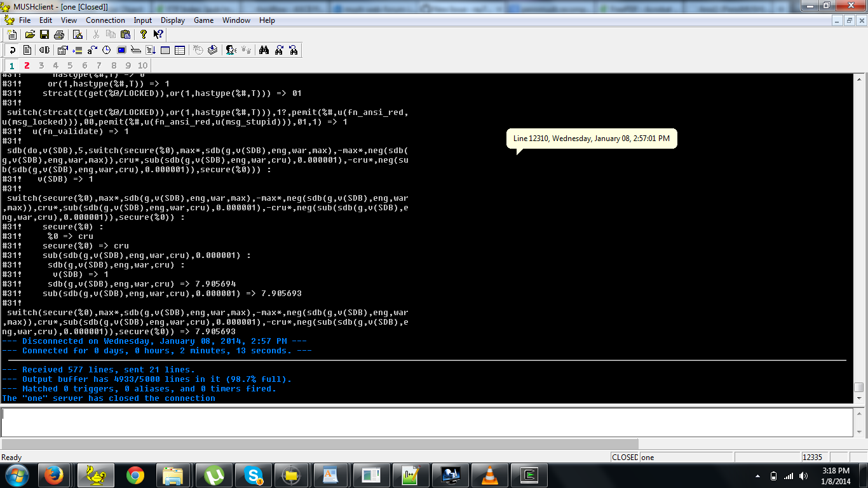Open the Window menu
This screenshot has height=488, width=868.
click(236, 20)
